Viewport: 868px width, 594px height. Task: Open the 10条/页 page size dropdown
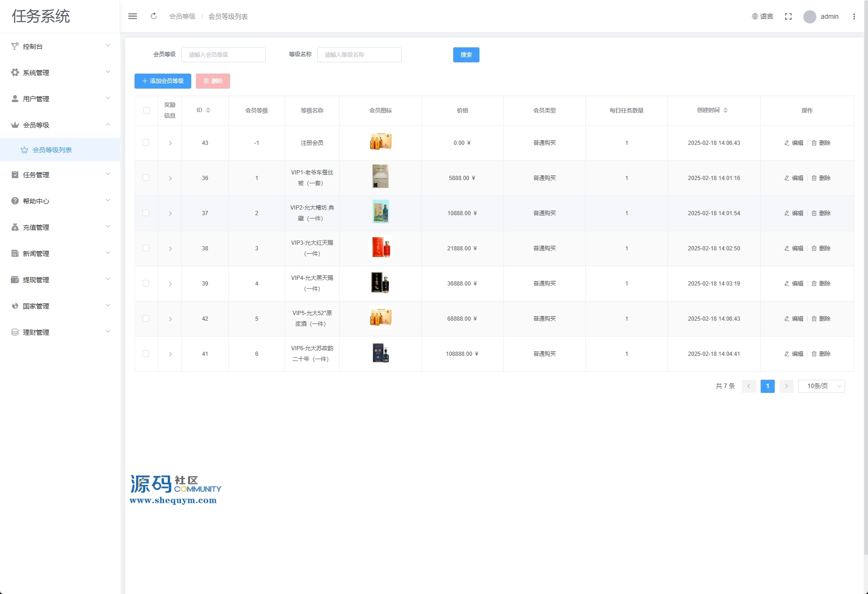821,386
